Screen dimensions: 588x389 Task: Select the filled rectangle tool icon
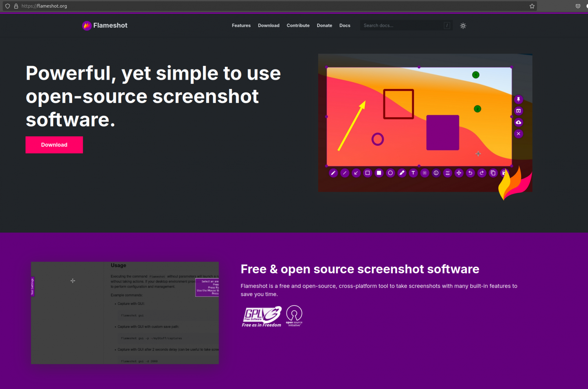[379, 173]
